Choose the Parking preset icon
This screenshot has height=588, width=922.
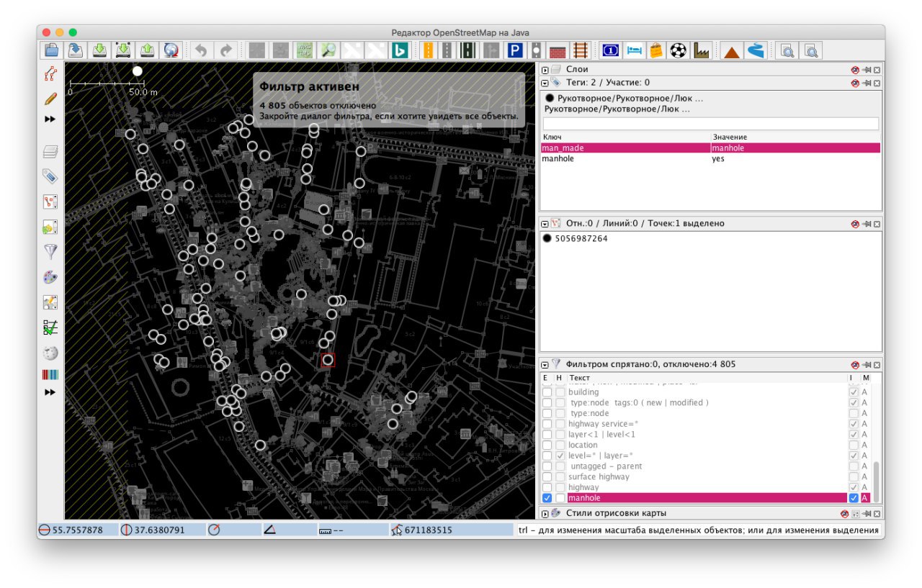pos(515,50)
